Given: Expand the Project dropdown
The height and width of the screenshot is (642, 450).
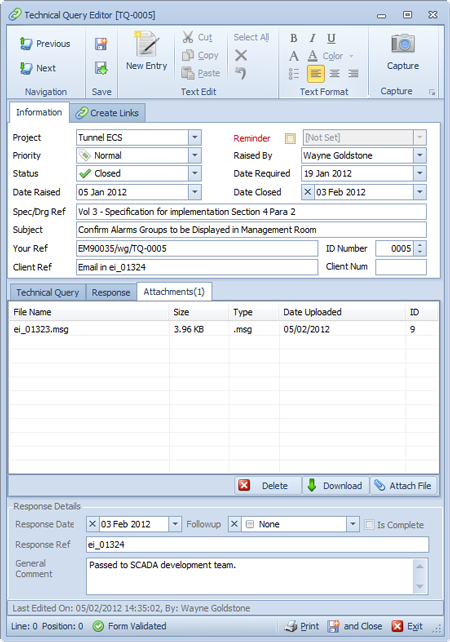Looking at the screenshot, I should point(195,138).
